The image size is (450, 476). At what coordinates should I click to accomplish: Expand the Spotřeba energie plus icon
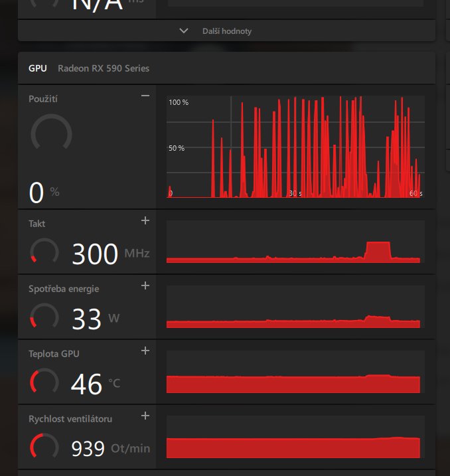(145, 285)
